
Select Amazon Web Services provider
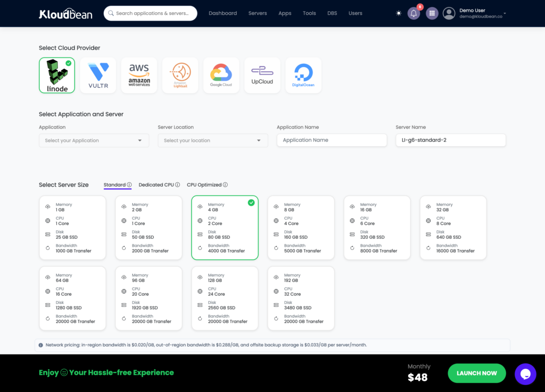pyautogui.click(x=139, y=76)
